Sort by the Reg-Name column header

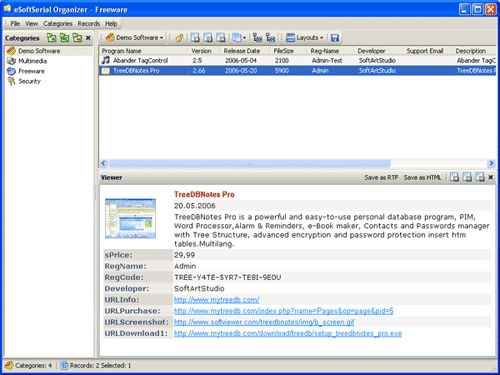point(331,51)
